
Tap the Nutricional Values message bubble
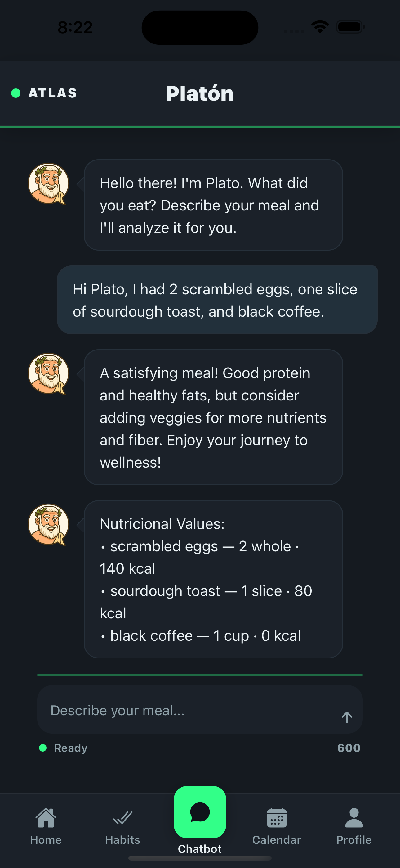point(213,579)
